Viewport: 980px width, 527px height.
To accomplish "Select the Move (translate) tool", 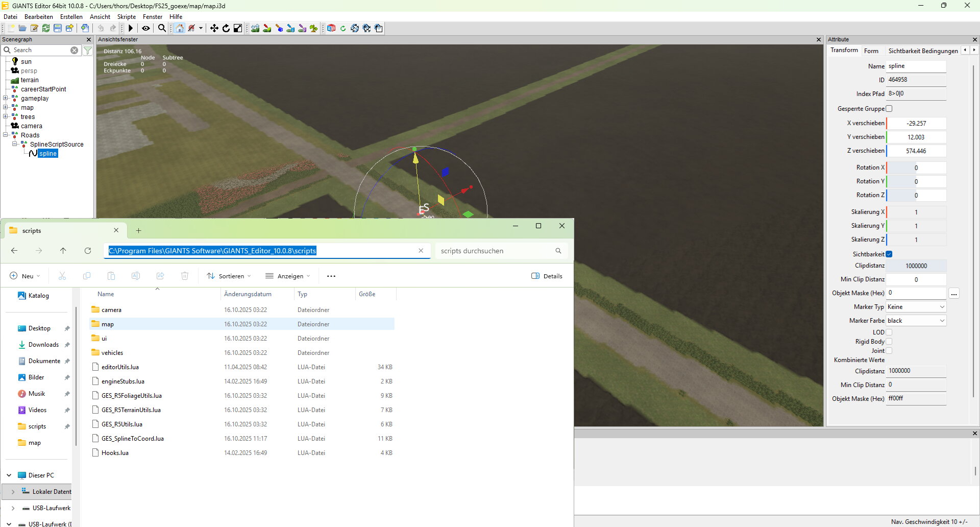I will [214, 29].
